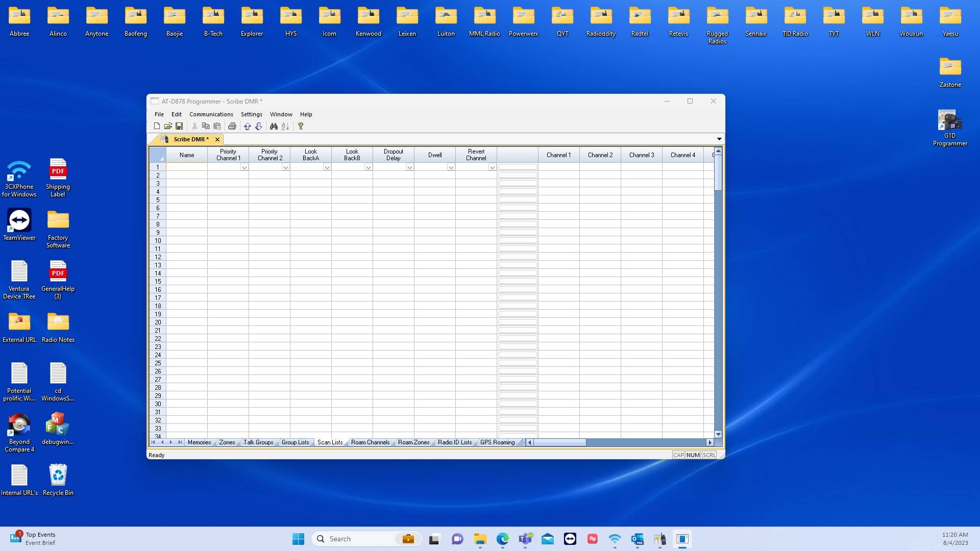
Task: Click the binoculars Find icon
Action: 274,126
